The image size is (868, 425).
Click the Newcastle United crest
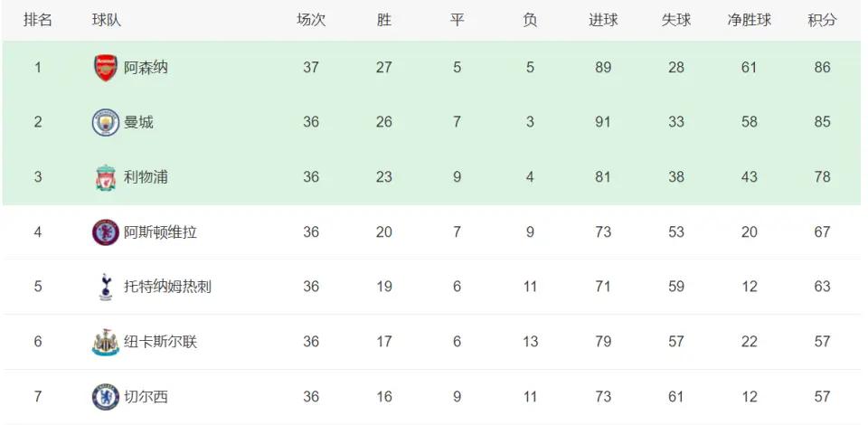[105, 342]
